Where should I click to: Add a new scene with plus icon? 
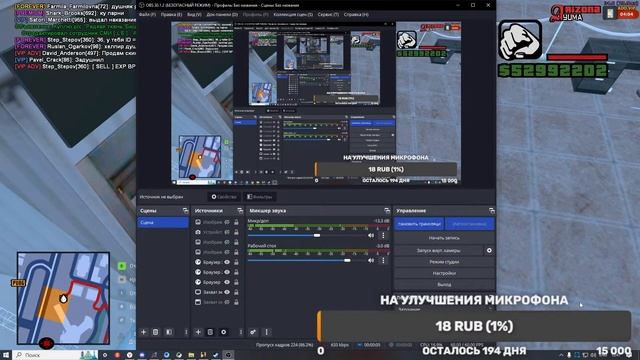(144, 332)
